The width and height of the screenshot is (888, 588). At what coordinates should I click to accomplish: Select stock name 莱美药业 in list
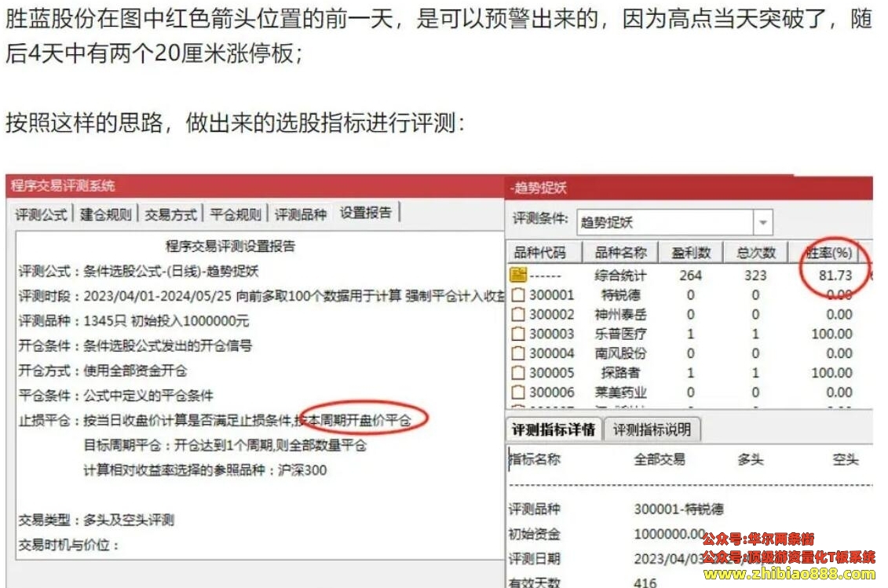pos(621,392)
